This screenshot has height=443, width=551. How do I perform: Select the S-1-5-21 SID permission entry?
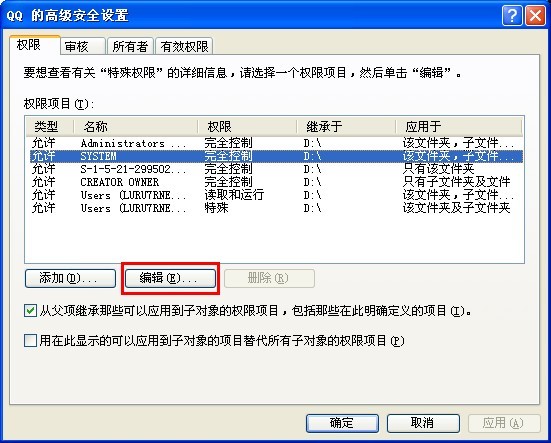pos(274,169)
